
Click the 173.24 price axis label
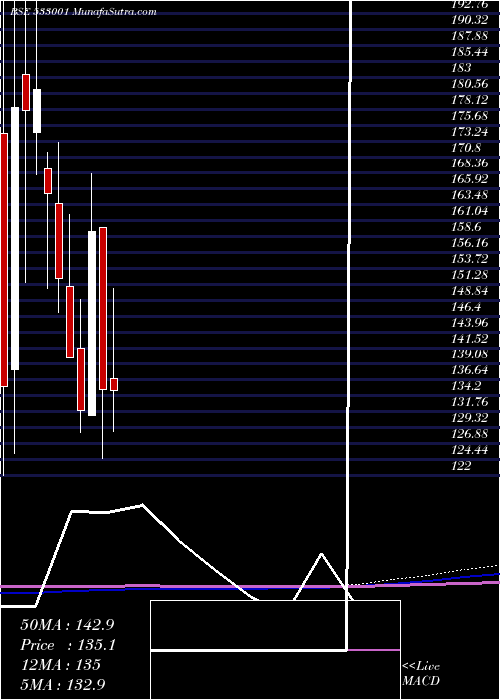tap(470, 132)
